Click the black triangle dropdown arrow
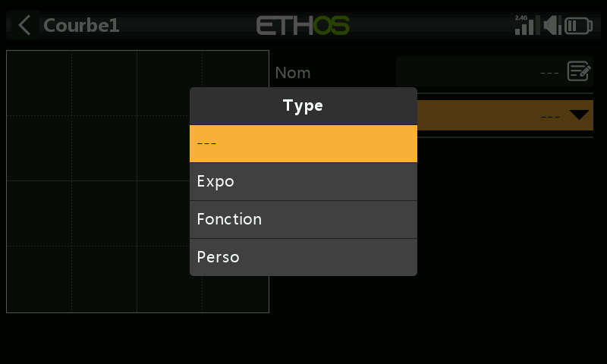The width and height of the screenshot is (607, 364). [579, 115]
